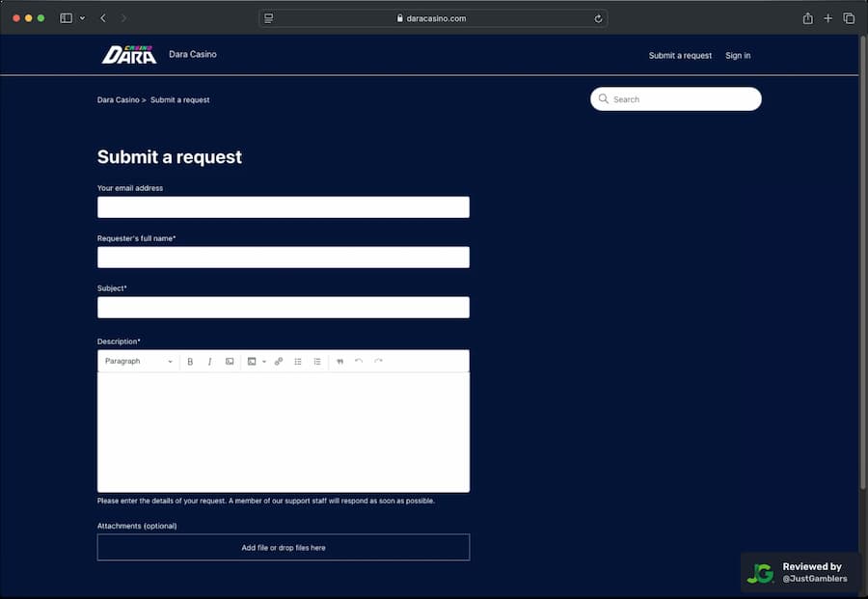
Task: Select the code span icon in the toolbar
Action: (230, 361)
